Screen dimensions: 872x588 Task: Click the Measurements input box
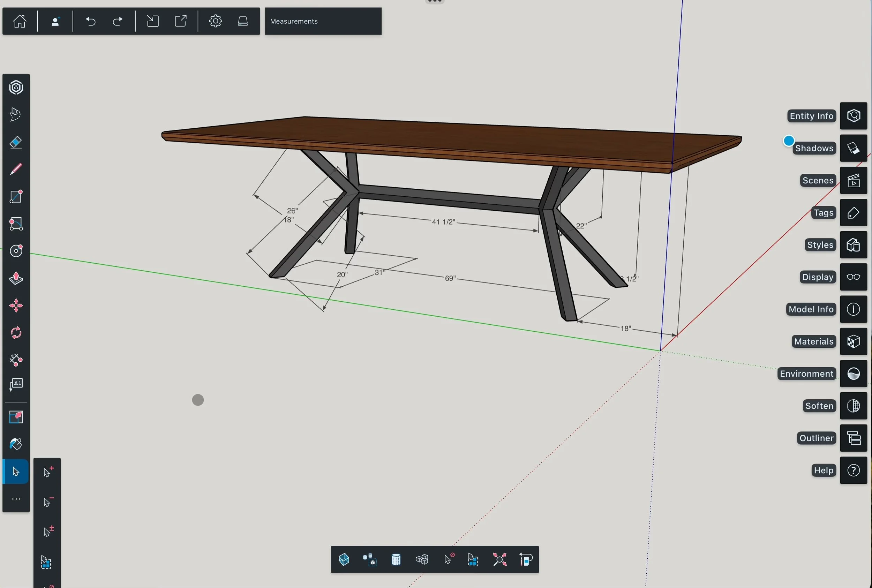click(x=323, y=21)
